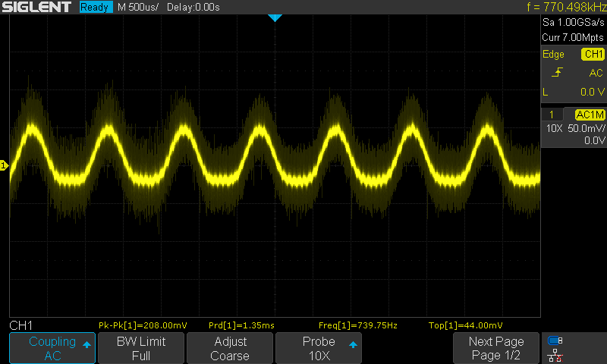The height and width of the screenshot is (364, 607).
Task: Click the Ready acquisition status indicator
Action: click(96, 7)
